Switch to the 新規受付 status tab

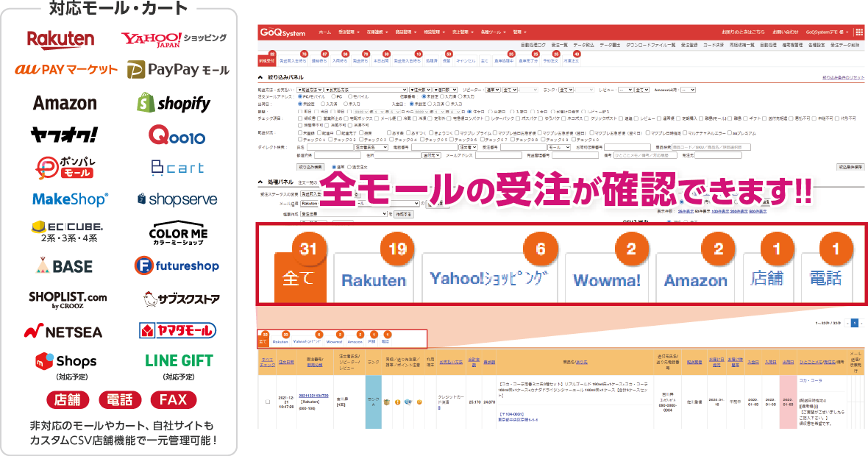[x=266, y=60]
